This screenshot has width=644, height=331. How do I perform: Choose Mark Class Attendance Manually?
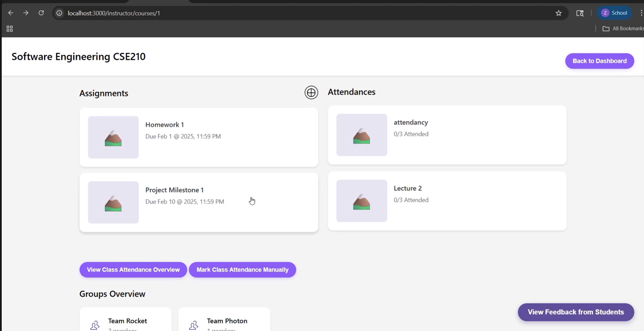[x=242, y=270]
